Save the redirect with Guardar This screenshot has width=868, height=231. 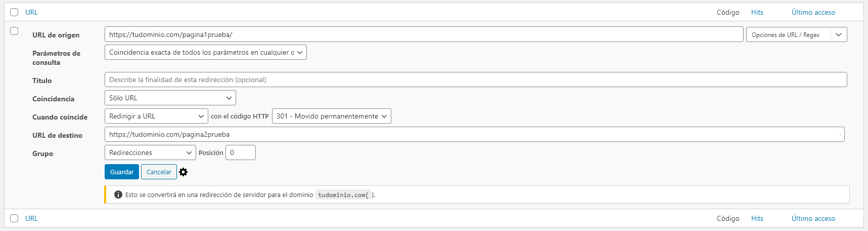[122, 172]
